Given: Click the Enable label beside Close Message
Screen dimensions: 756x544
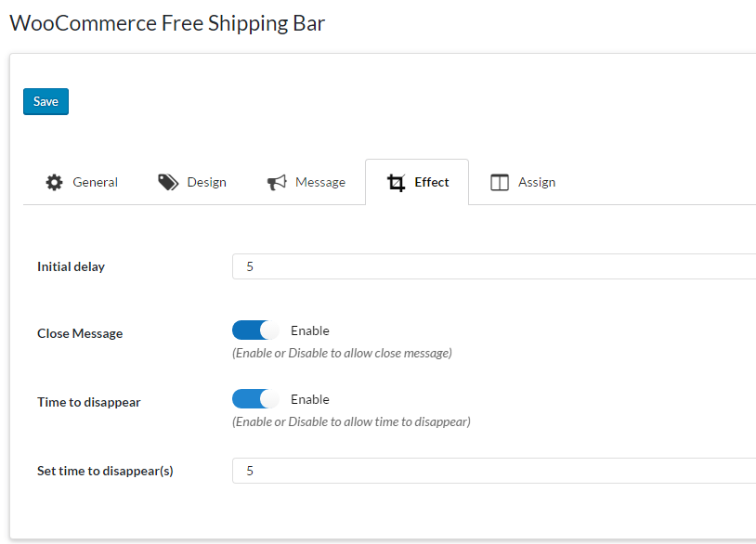Looking at the screenshot, I should coord(310,330).
